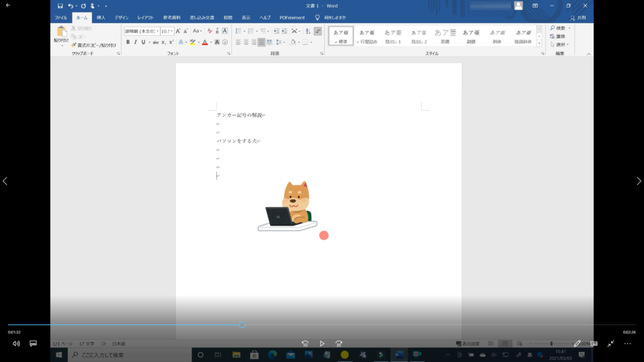644x362 pixels.
Task: Toggle italic formatting
Action: (x=135, y=42)
